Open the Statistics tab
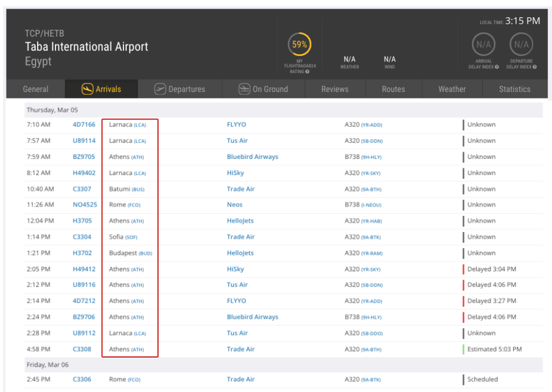This screenshot has width=552, height=392. pyautogui.click(x=514, y=89)
